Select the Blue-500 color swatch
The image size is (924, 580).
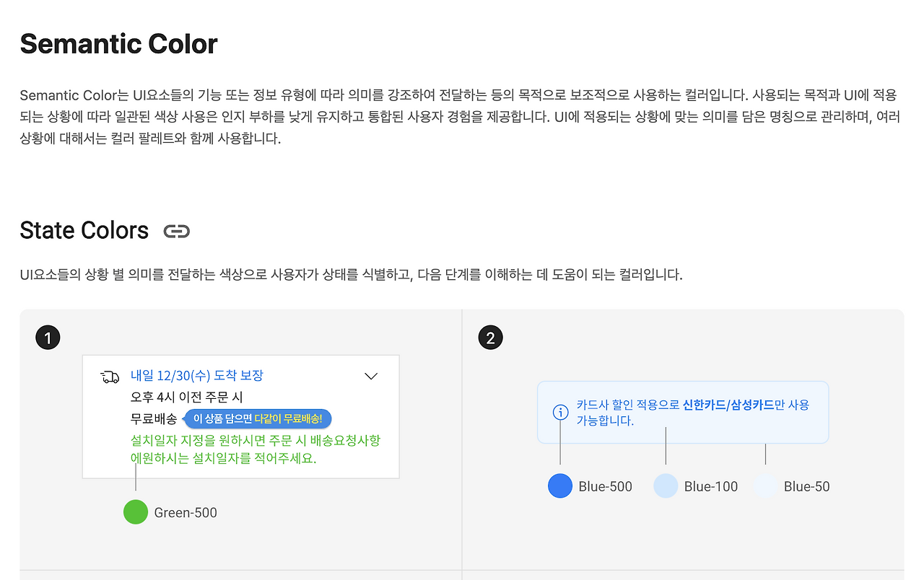pyautogui.click(x=560, y=485)
